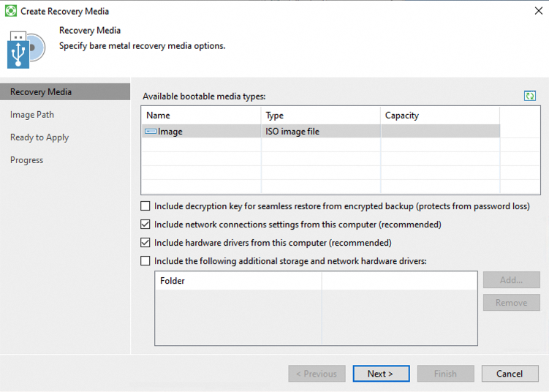Click the USB recovery media wizard icon
549x392 pixels.
(x=26, y=48)
